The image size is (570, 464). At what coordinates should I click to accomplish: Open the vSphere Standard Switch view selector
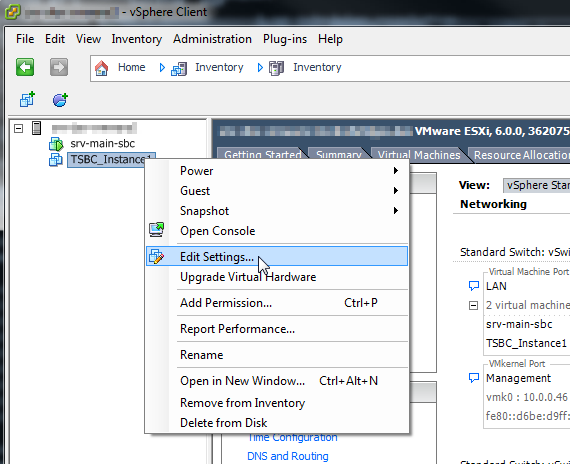point(537,185)
